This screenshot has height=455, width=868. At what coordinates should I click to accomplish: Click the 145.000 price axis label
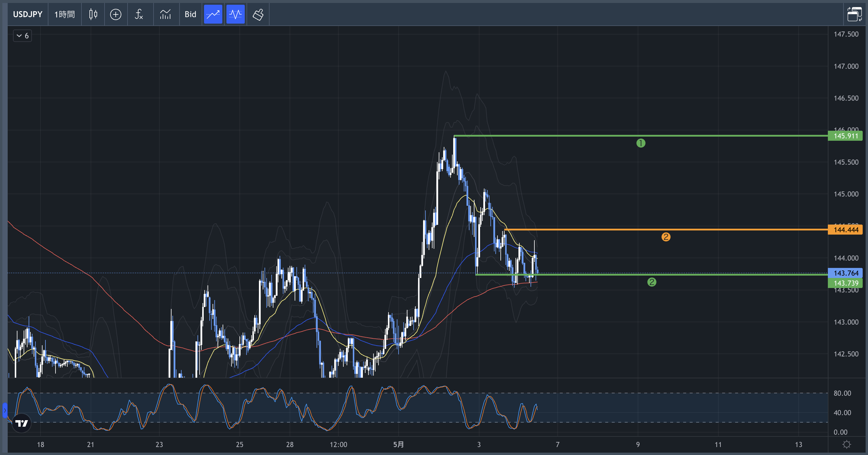point(846,194)
